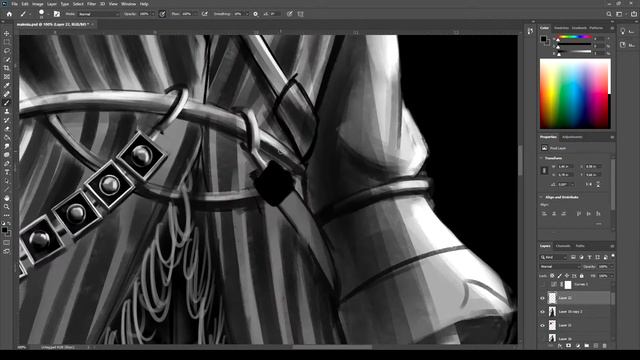Click the hue slider in Color panel
The width and height of the screenshot is (640, 360).
(x=575, y=38)
